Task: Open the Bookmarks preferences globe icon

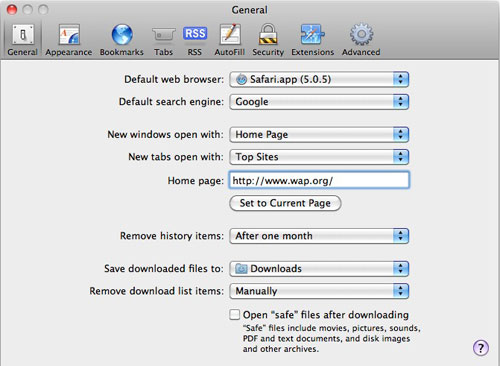Action: (122, 34)
